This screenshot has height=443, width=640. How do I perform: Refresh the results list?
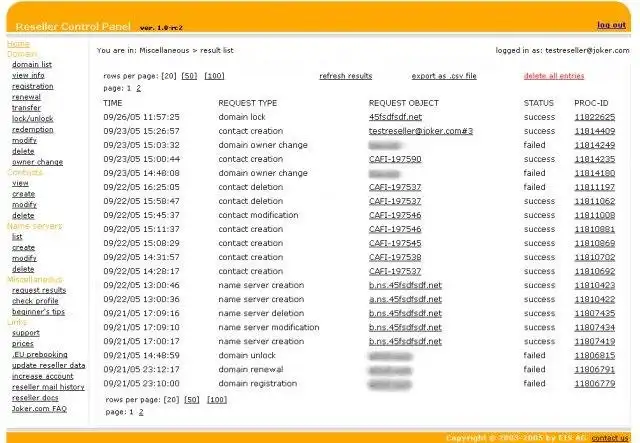(346, 76)
